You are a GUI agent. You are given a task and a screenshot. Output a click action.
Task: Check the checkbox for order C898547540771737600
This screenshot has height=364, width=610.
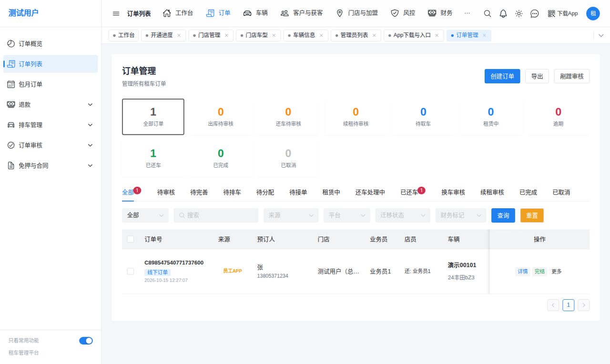(x=131, y=271)
